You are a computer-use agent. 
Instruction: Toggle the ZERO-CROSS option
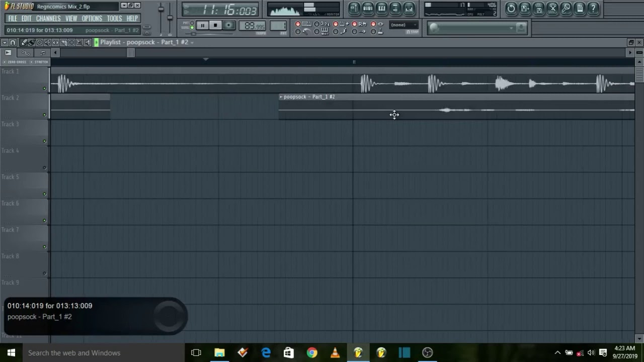(x=15, y=62)
